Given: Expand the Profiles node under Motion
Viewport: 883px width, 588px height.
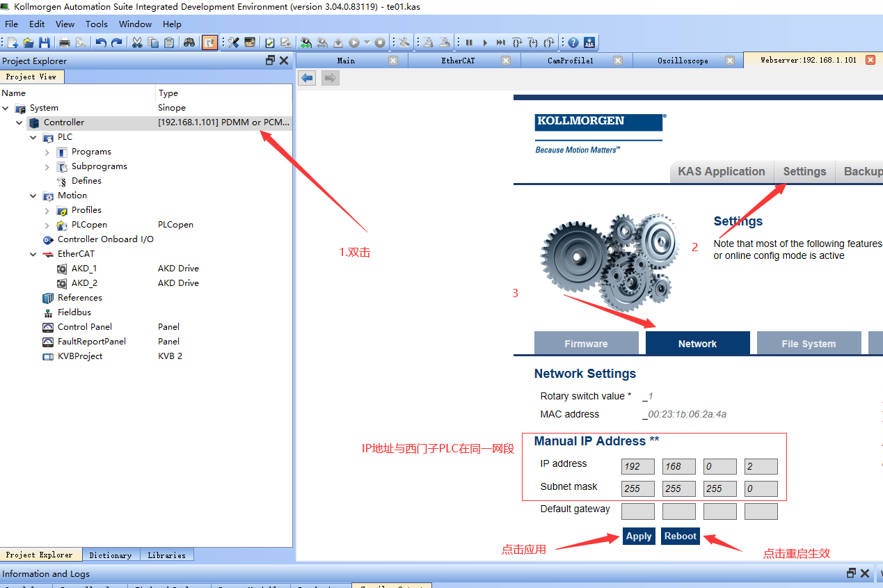Looking at the screenshot, I should (47, 210).
